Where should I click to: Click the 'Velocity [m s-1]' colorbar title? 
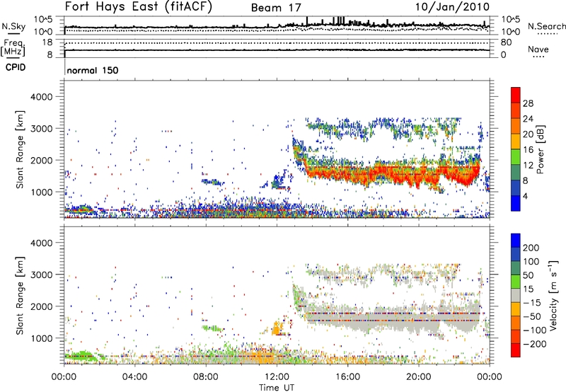point(553,295)
